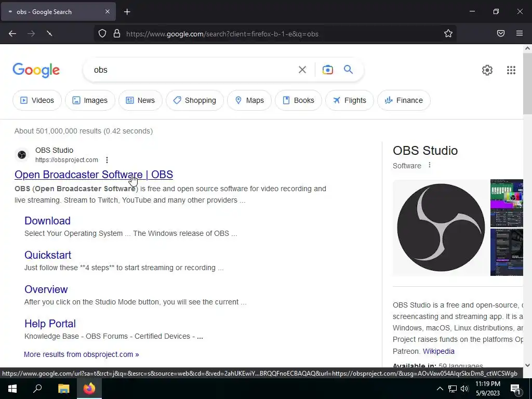Click the OBS Studio panel heading

point(425,150)
